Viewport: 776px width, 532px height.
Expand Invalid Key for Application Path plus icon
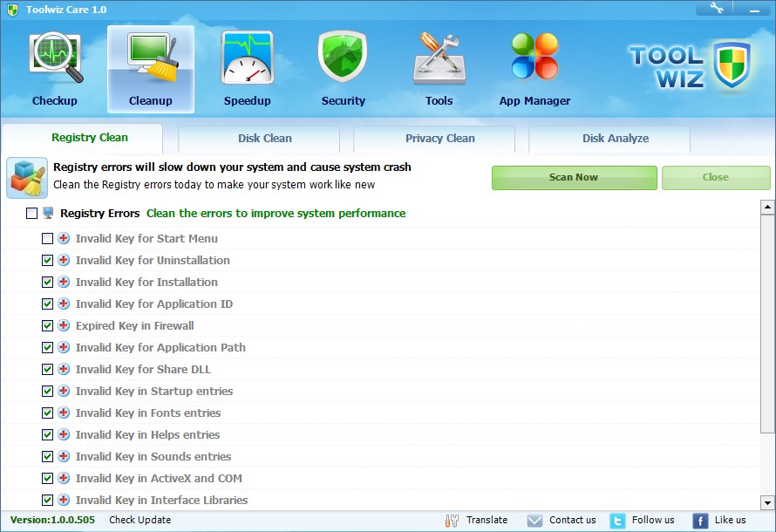click(64, 347)
